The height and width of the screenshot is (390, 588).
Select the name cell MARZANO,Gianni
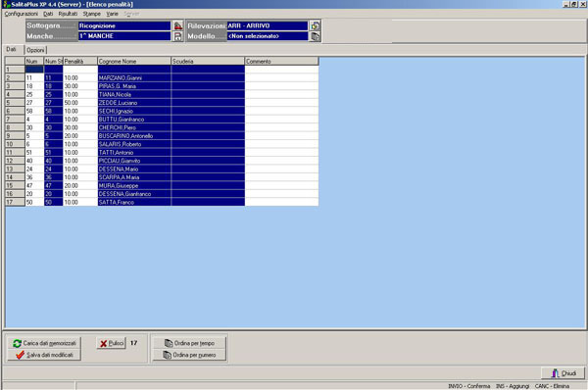[134, 78]
